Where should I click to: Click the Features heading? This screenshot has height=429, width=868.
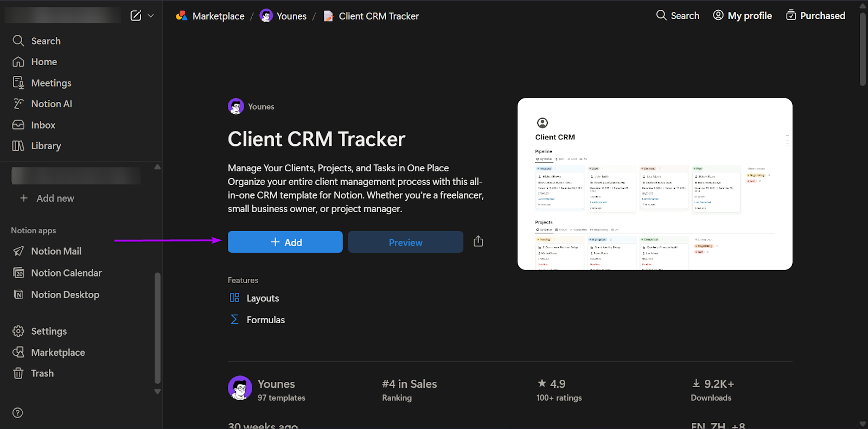point(243,280)
